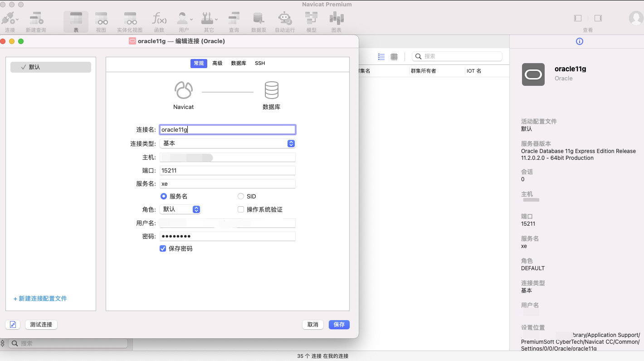Enable 操作系统验证 checkbox
The width and height of the screenshot is (644, 361).
[x=241, y=209]
